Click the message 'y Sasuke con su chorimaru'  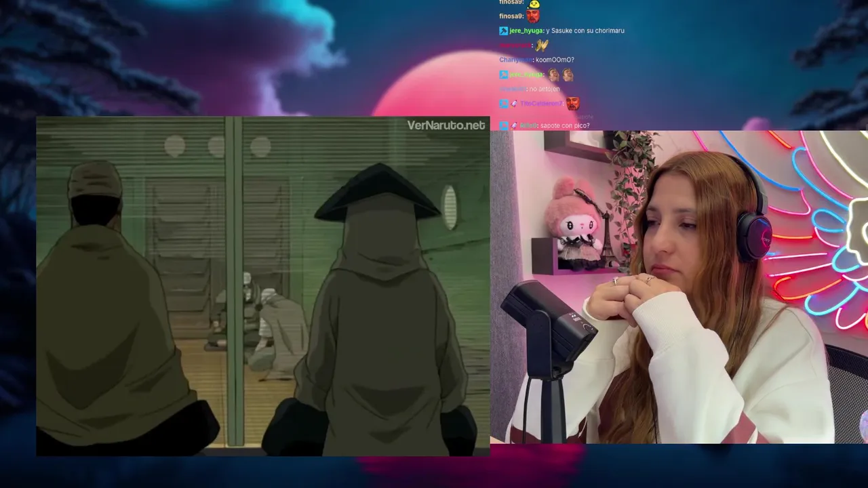[x=585, y=30]
